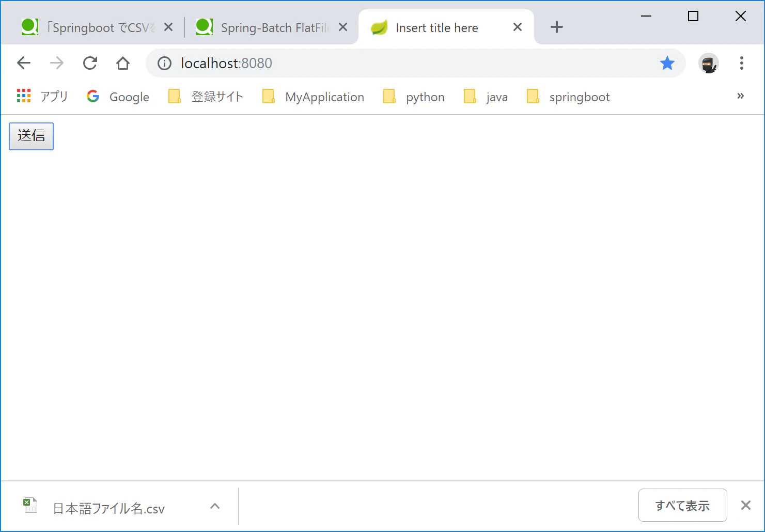The height and width of the screenshot is (532, 765).
Task: Open the browser home page
Action: (123, 63)
